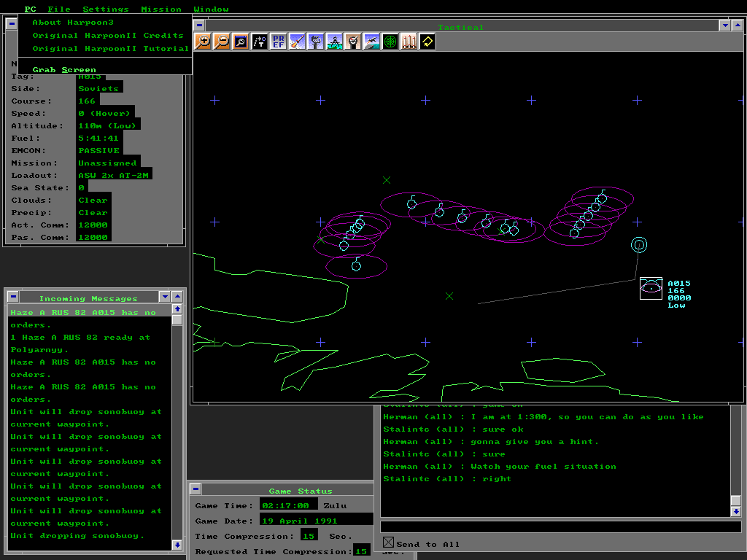Click the Fuel value 5:41:41
The width and height of the screenshot is (747, 560).
99,138
